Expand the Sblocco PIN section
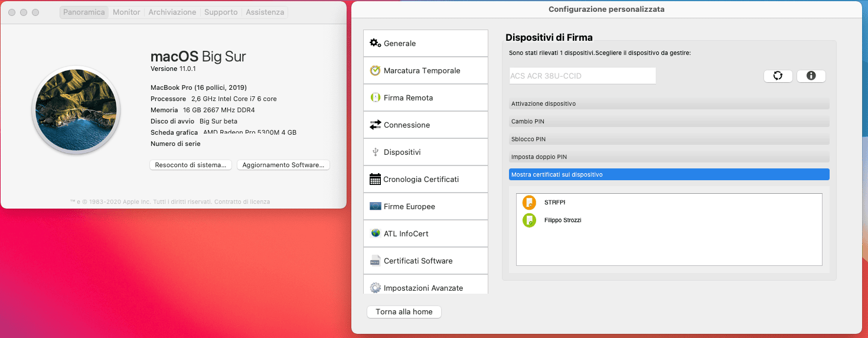Screen dimensions: 868x338 pyautogui.click(x=669, y=139)
